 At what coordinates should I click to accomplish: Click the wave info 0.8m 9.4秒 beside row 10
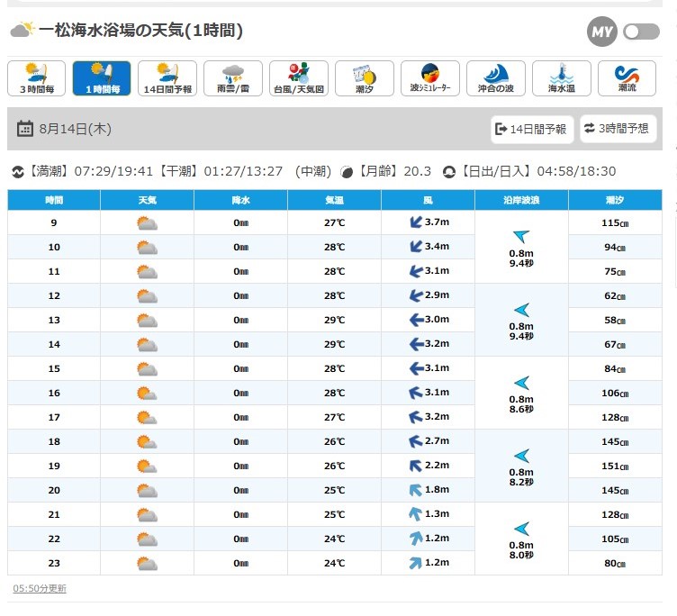521,258
